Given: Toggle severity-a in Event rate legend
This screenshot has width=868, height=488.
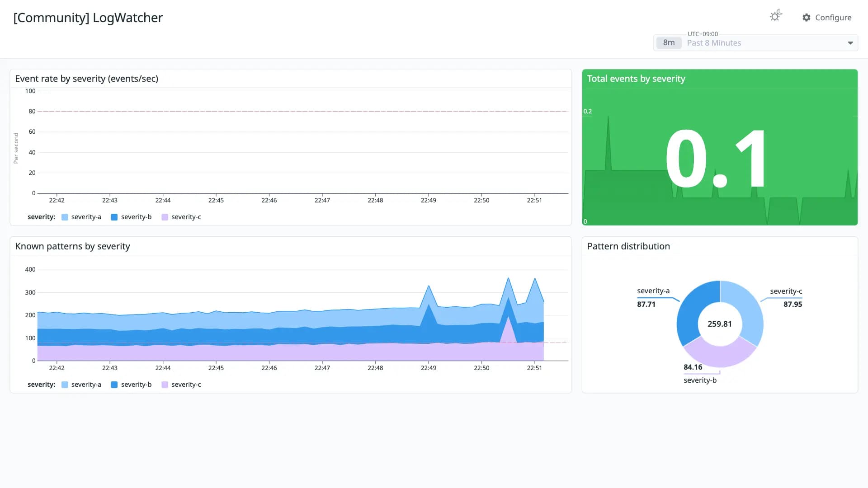Looking at the screenshot, I should (81, 217).
